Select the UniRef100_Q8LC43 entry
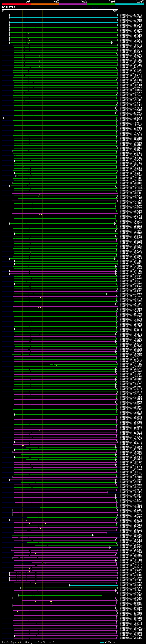 pyautogui.click(x=131, y=439)
